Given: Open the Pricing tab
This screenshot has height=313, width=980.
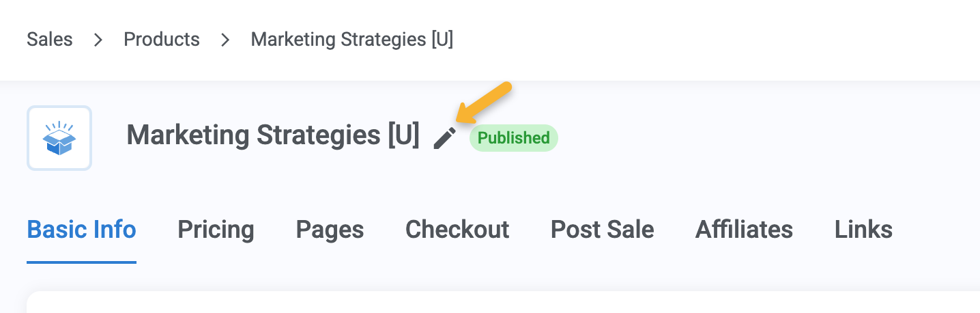Looking at the screenshot, I should pos(216,230).
